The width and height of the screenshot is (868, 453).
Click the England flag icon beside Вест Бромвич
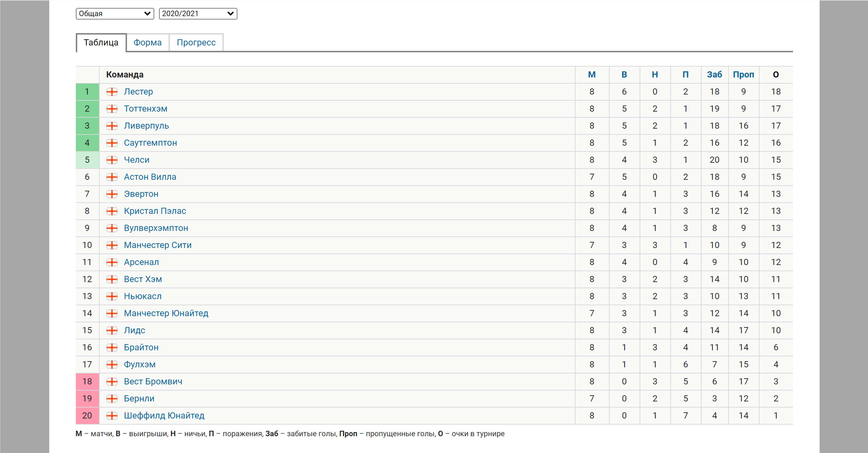tap(112, 382)
